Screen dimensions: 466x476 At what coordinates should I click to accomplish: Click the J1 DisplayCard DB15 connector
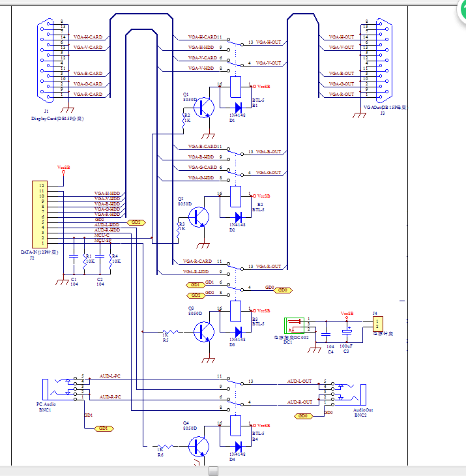pyautogui.click(x=46, y=61)
